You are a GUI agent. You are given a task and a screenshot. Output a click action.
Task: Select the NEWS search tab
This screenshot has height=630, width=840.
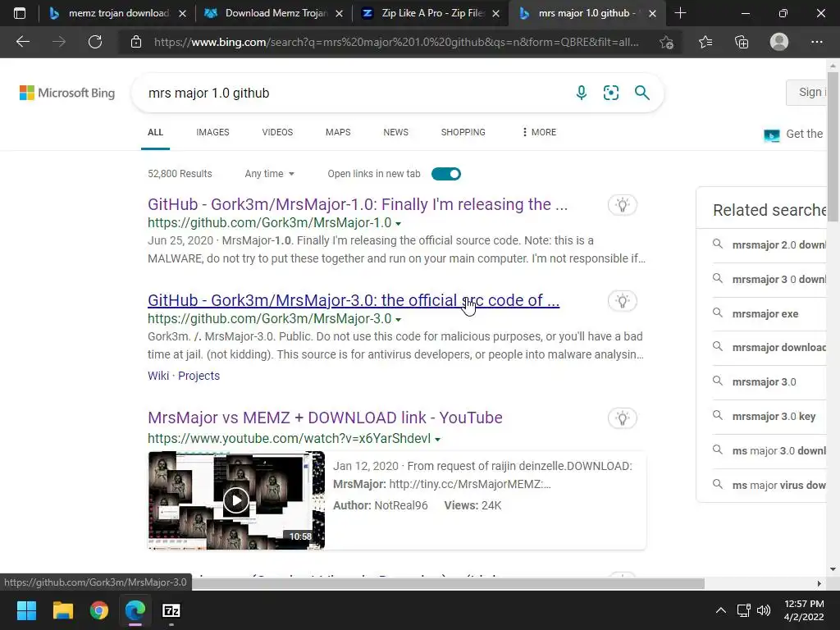[x=395, y=132]
